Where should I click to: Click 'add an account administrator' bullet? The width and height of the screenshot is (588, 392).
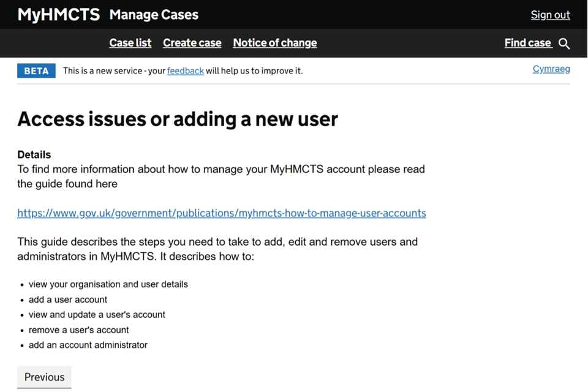click(x=88, y=345)
